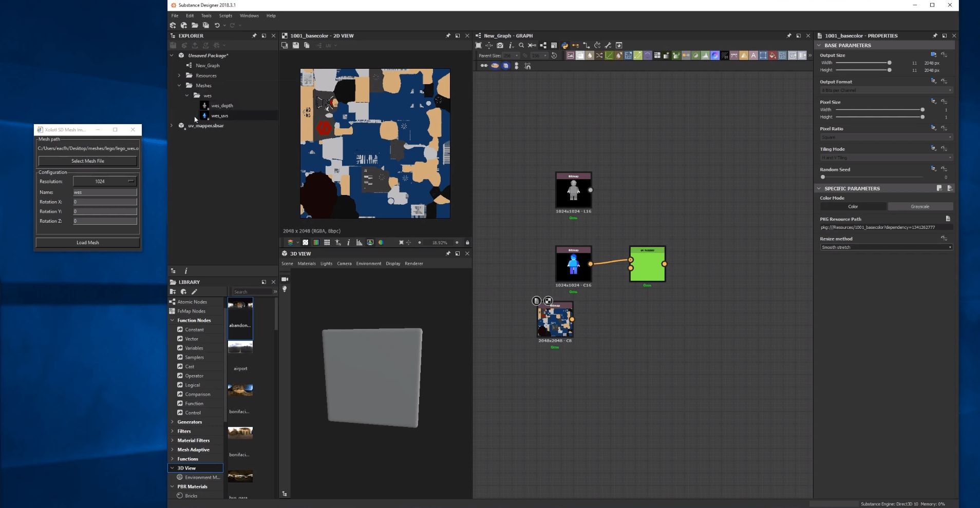
Task: Select Function Nodes category in Library
Action: pos(194,320)
